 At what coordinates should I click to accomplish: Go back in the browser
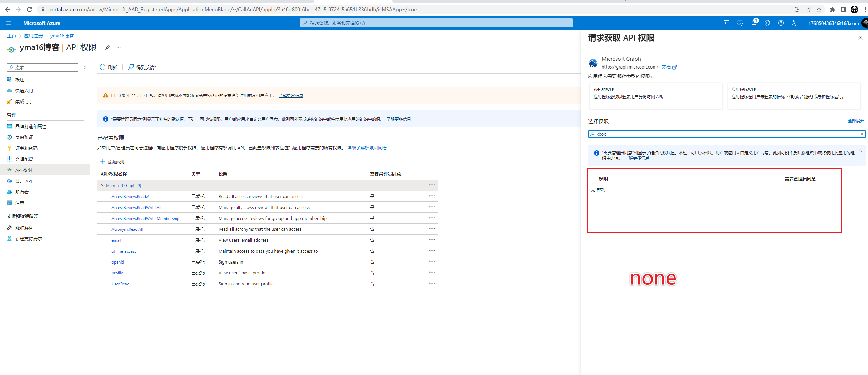pyautogui.click(x=8, y=10)
